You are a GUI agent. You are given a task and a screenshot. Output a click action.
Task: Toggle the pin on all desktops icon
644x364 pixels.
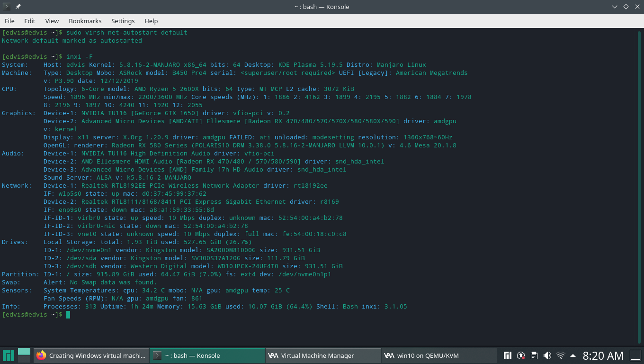(x=18, y=7)
